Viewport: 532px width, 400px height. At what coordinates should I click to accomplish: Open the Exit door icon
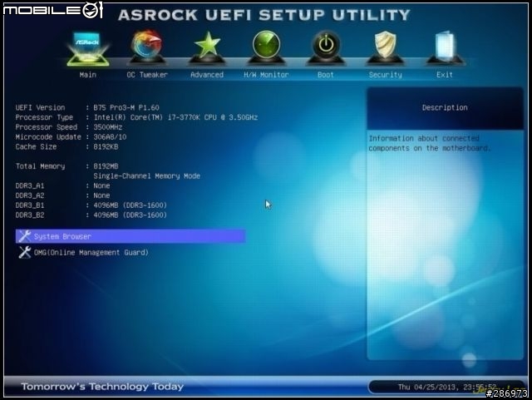click(445, 47)
